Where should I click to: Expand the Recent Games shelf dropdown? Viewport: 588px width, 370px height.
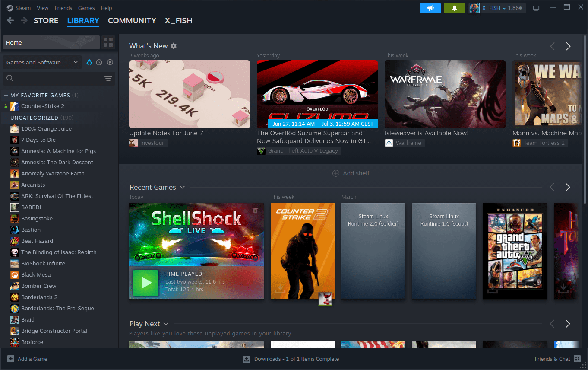point(182,187)
